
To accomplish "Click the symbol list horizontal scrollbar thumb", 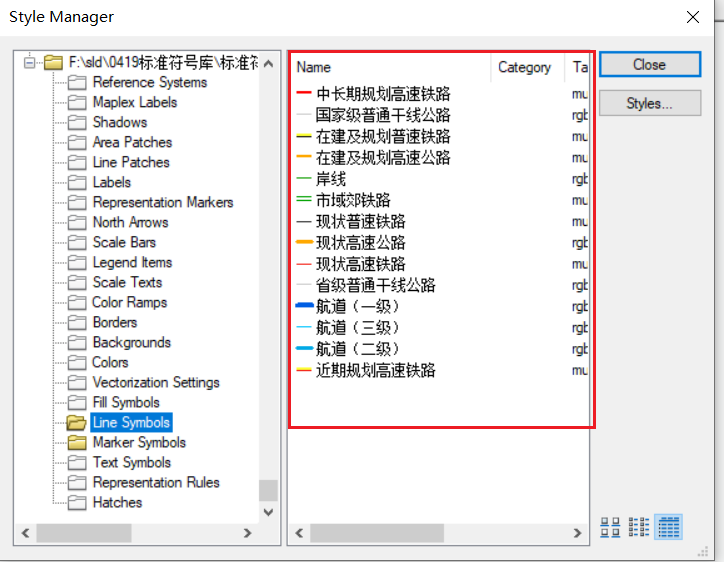I will coord(377,533).
